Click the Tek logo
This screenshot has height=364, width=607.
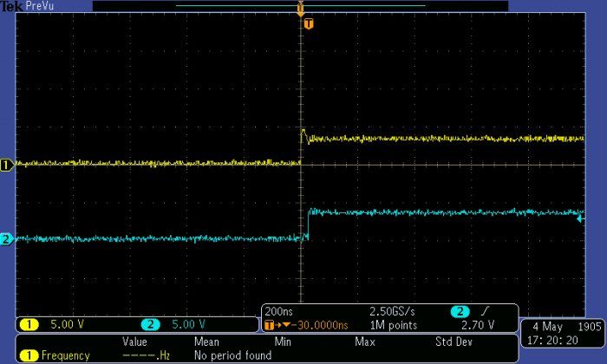pos(11,6)
